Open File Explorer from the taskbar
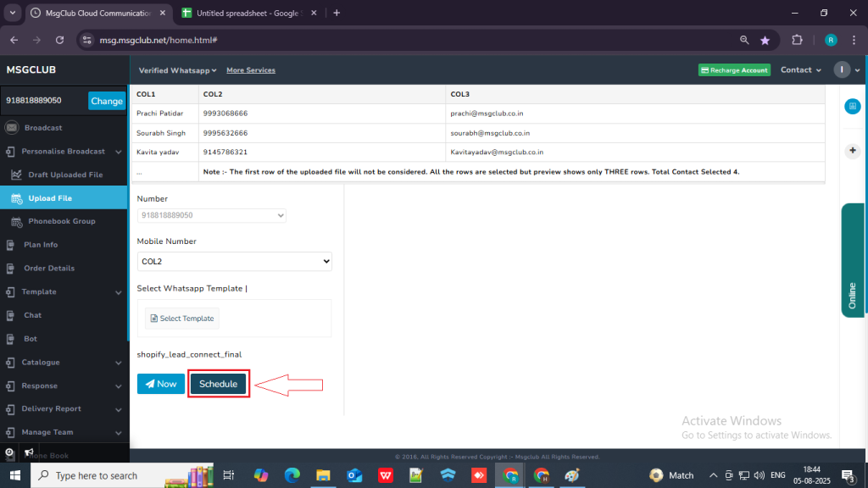 (x=323, y=475)
